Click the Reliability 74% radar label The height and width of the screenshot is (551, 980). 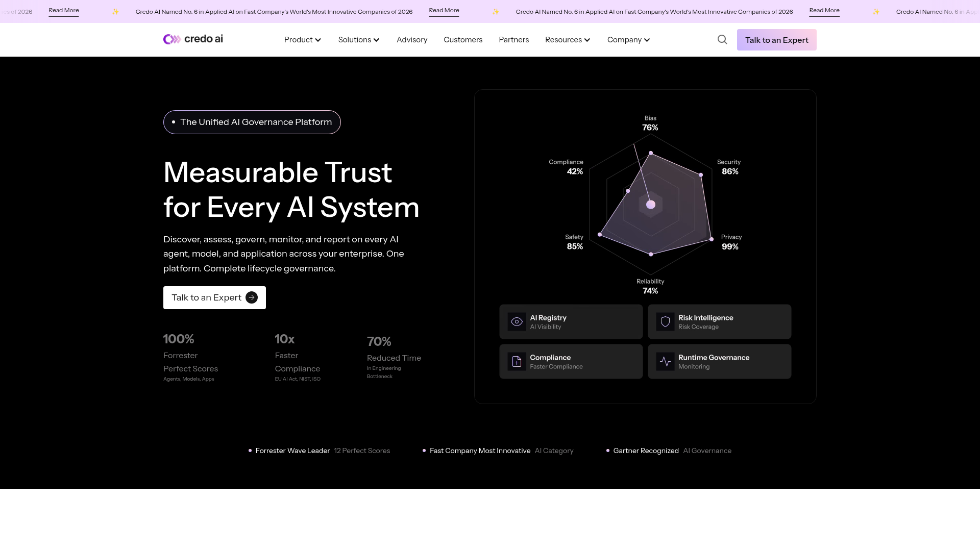(650, 287)
